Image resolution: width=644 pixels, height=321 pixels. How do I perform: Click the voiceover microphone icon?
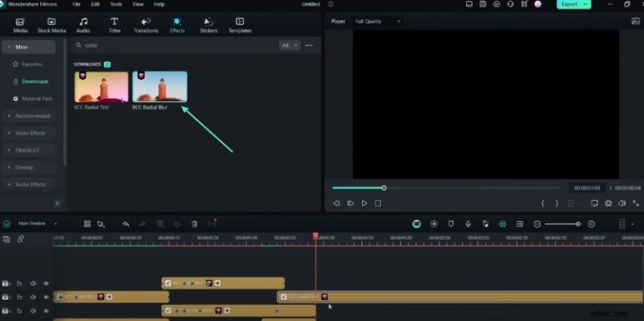pos(468,224)
